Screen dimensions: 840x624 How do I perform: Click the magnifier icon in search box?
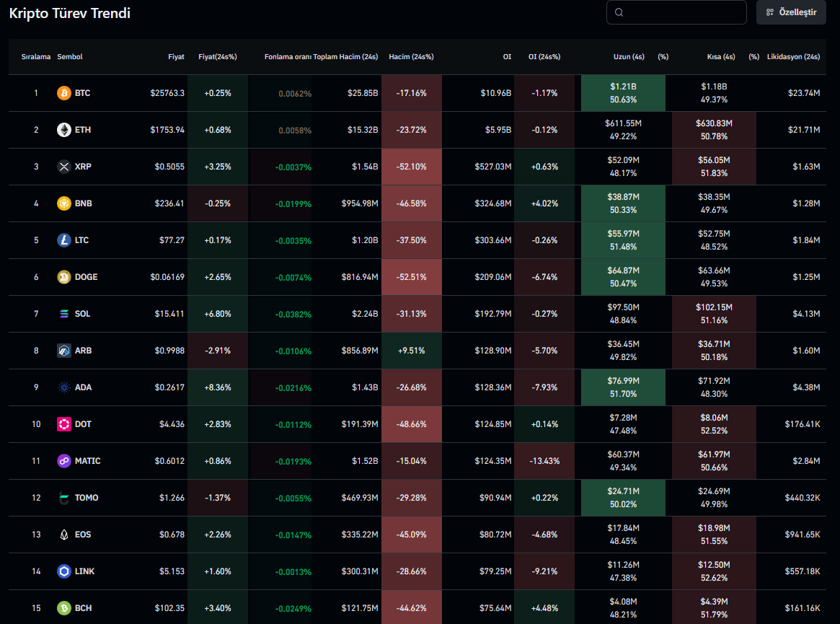(x=619, y=12)
